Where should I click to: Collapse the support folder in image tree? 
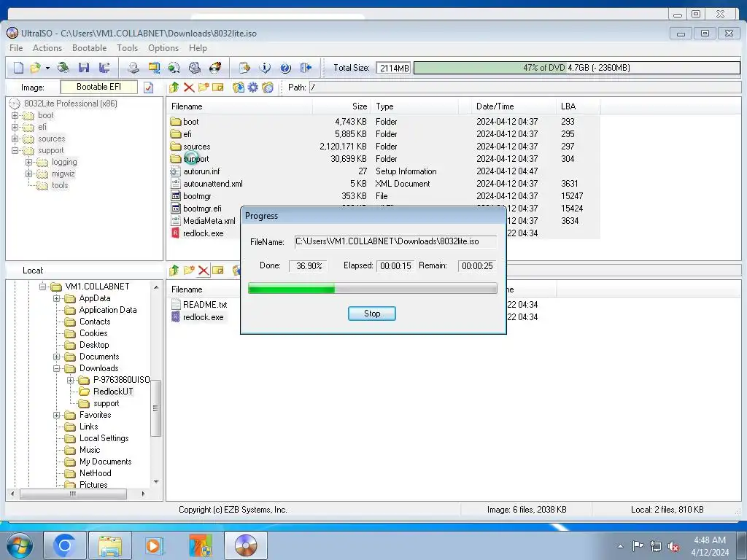click(15, 150)
